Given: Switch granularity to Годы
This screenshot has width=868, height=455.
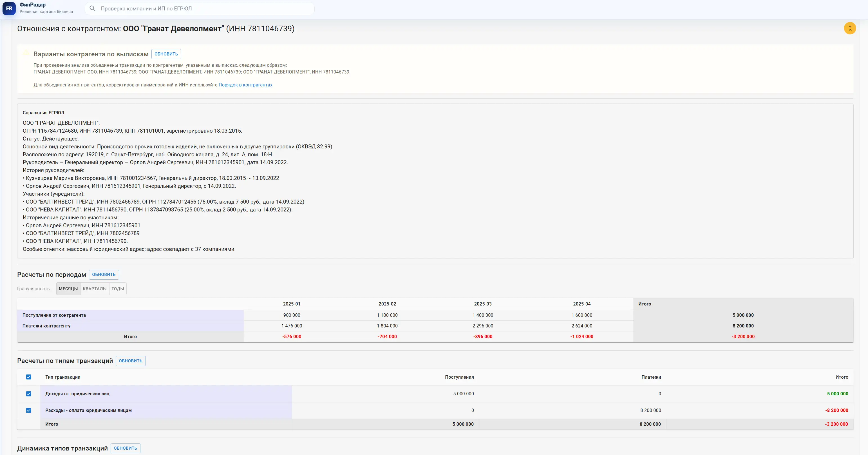Looking at the screenshot, I should pyautogui.click(x=118, y=289).
